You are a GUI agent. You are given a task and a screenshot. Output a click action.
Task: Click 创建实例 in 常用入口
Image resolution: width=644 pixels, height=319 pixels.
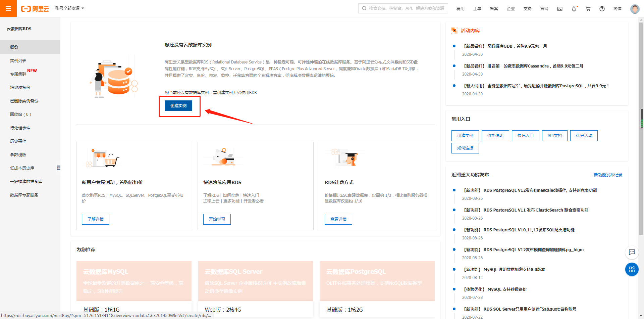[x=465, y=136]
